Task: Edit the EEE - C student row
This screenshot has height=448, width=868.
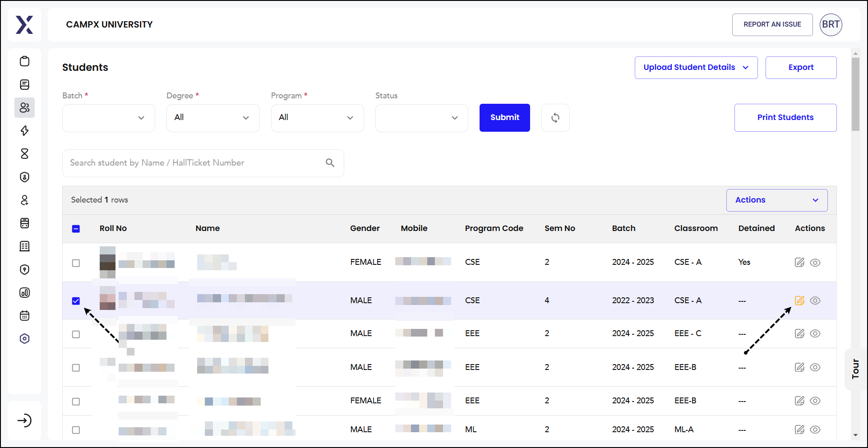Action: [799, 333]
